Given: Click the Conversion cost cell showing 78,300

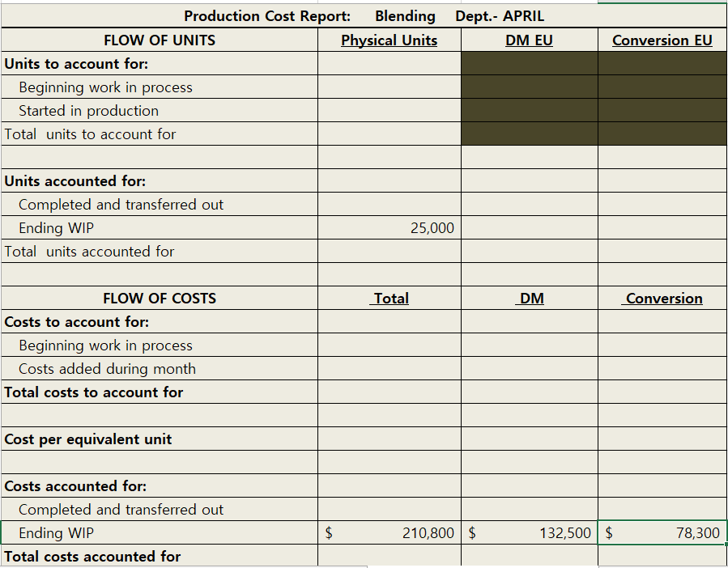Looking at the screenshot, I should [x=662, y=532].
